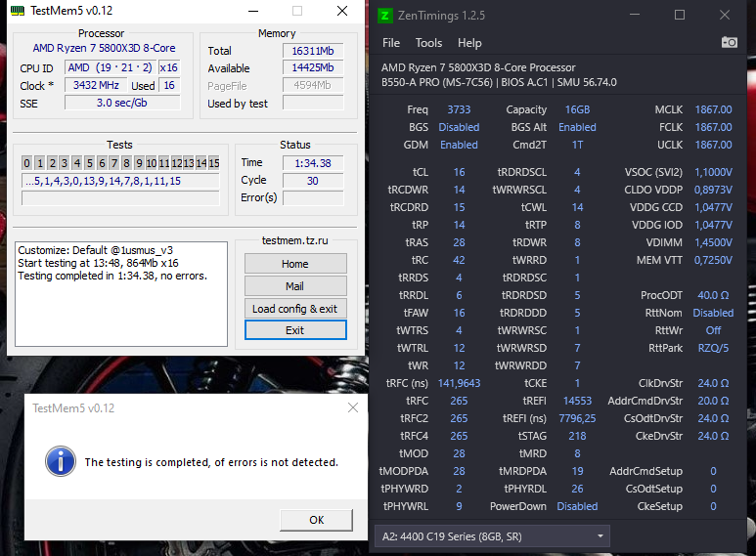756x556 pixels.
Task: Click the MEM VTT value 0,7250V
Action: tap(713, 260)
